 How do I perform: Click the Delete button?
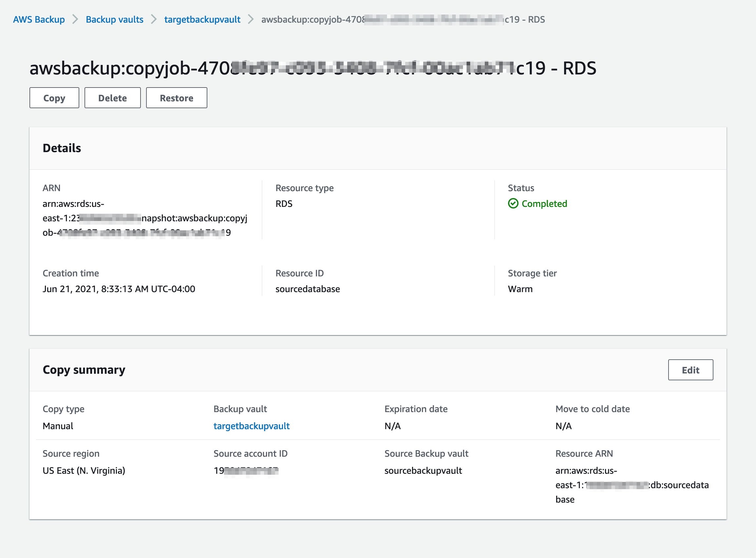pos(112,98)
